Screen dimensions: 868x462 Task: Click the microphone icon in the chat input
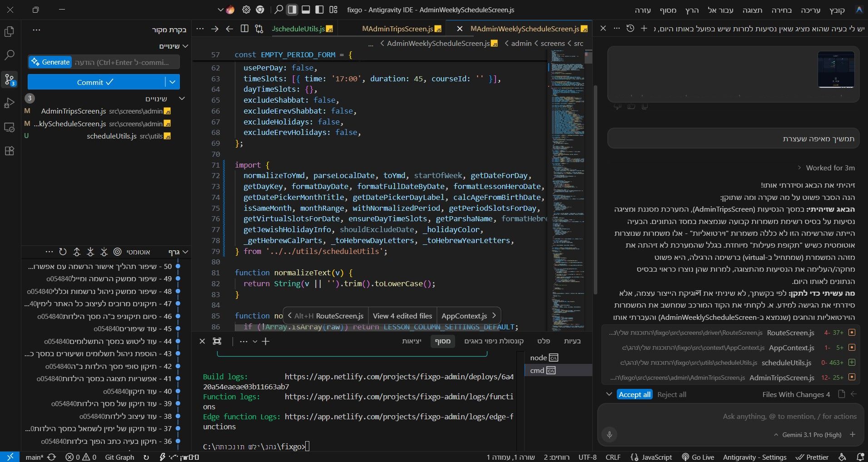tap(610, 434)
